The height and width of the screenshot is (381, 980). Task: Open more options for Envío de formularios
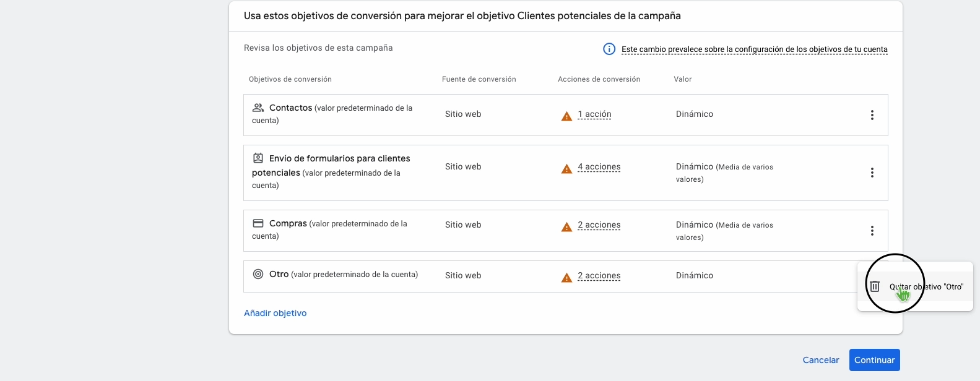[872, 173]
